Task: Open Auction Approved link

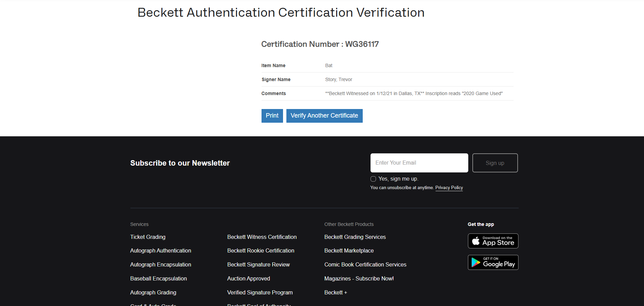Action: tap(249, 278)
